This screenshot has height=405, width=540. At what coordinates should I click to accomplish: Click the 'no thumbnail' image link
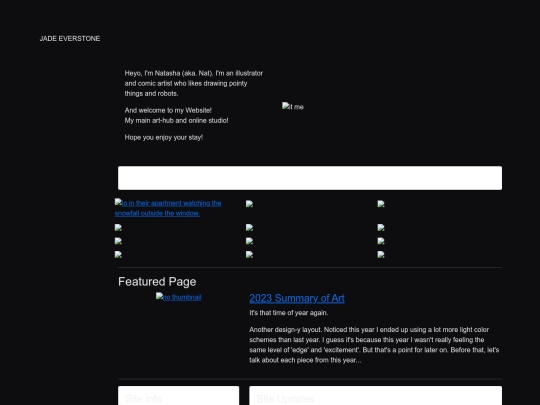pos(178,297)
